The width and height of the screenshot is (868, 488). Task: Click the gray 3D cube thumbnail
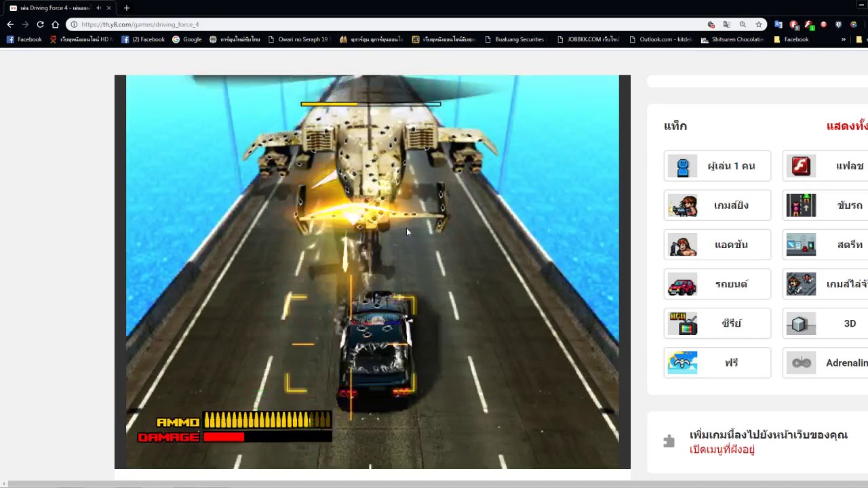801,323
